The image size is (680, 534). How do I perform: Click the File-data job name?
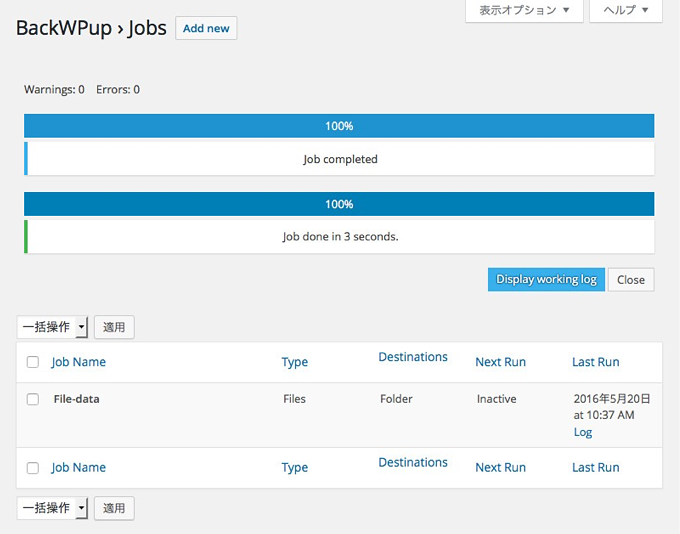(x=76, y=399)
